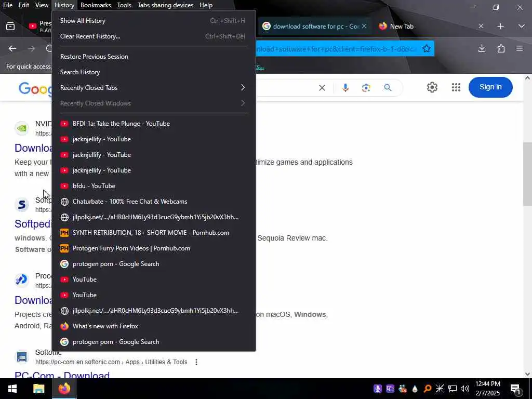
Task: Click the water drop tray icon
Action: [415, 389]
